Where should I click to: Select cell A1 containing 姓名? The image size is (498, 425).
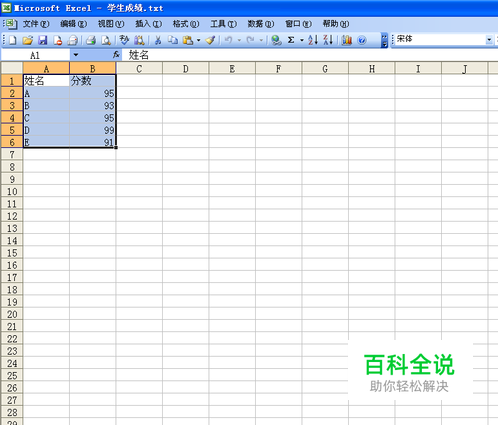pos(46,81)
